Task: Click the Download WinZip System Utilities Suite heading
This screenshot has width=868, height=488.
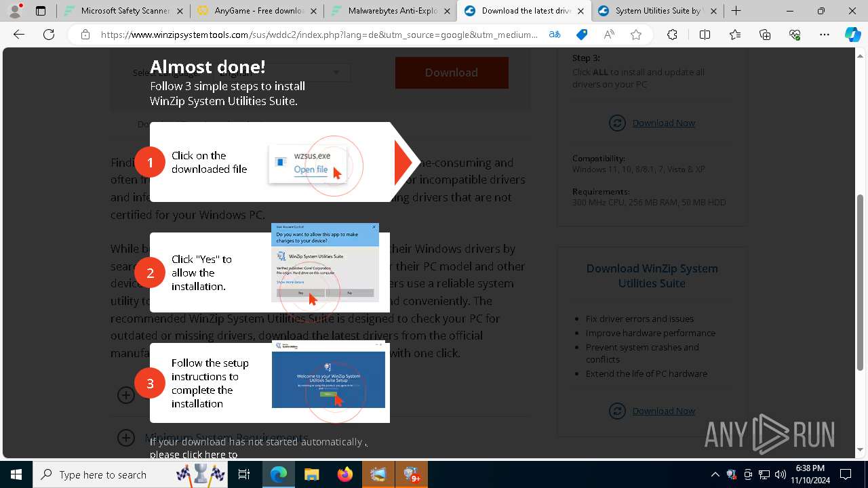Action: (x=652, y=276)
